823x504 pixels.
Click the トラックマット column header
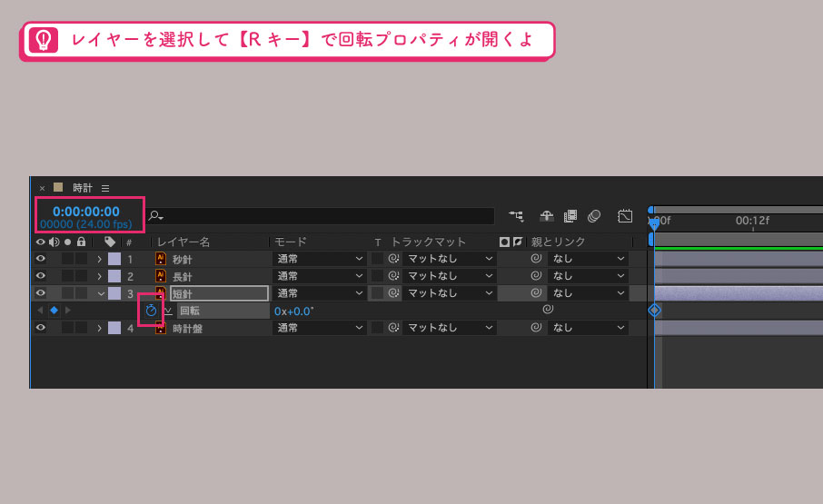pos(428,242)
